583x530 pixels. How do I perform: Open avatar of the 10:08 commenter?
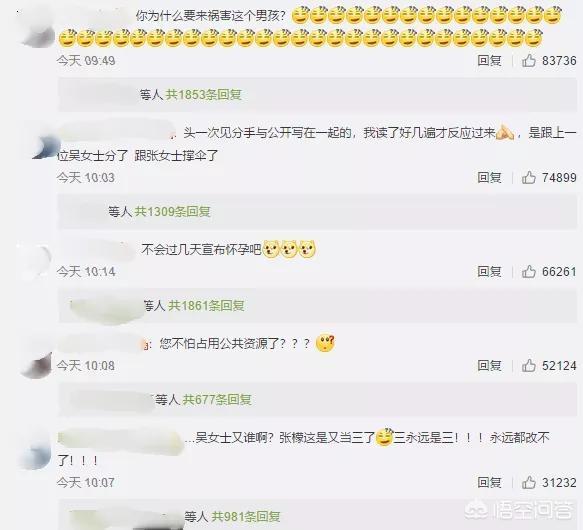click(37, 359)
